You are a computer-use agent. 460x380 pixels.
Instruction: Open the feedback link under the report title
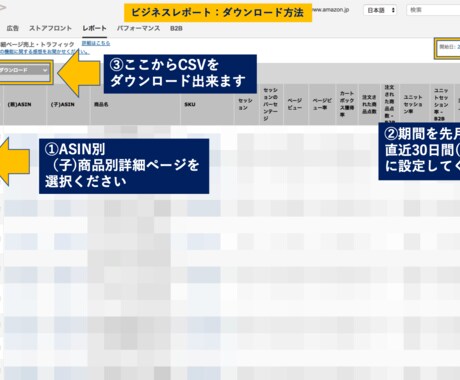(45, 52)
